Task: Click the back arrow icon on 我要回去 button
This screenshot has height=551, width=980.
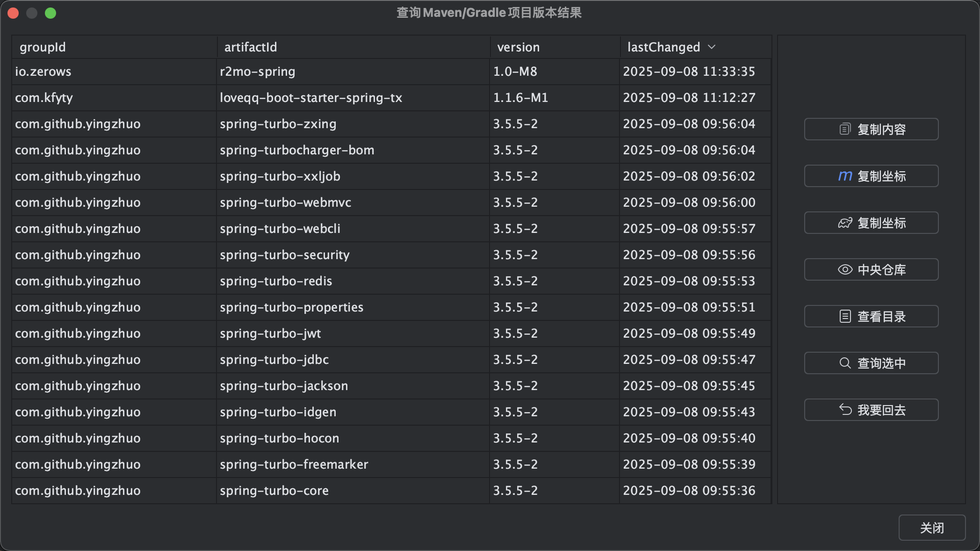Action: pos(844,410)
